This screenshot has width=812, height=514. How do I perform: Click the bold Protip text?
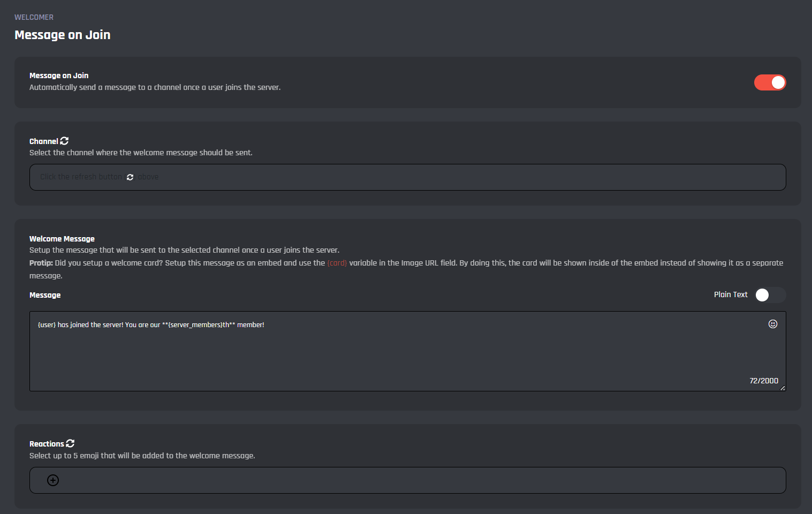pyautogui.click(x=41, y=263)
